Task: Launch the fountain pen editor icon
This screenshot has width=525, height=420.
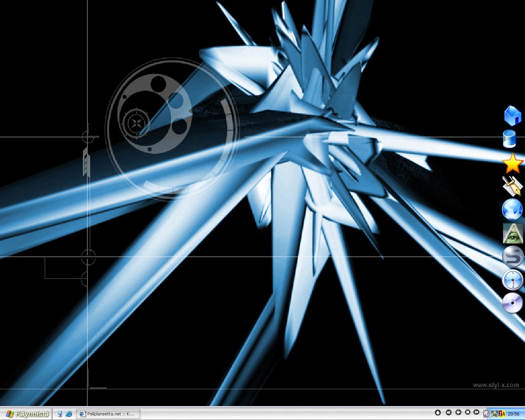Action: pyautogui.click(x=512, y=186)
